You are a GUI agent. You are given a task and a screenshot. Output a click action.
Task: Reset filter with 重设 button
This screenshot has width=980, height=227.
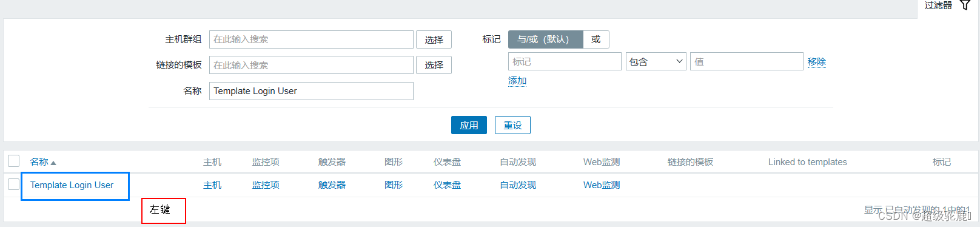coord(512,125)
